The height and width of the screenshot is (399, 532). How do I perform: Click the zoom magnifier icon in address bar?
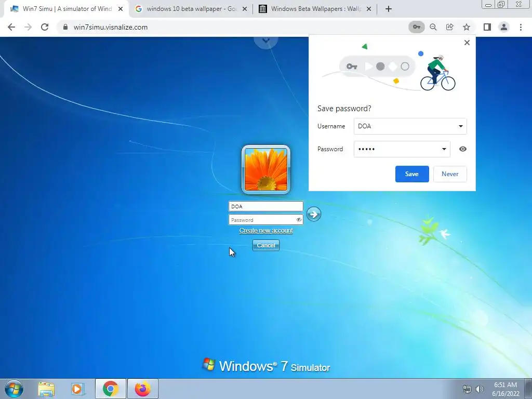pos(433,27)
